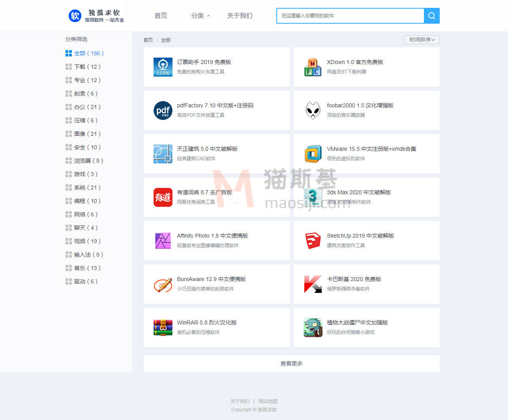Open 关于我们 in top navigation
This screenshot has height=420, width=508.
[x=240, y=16]
